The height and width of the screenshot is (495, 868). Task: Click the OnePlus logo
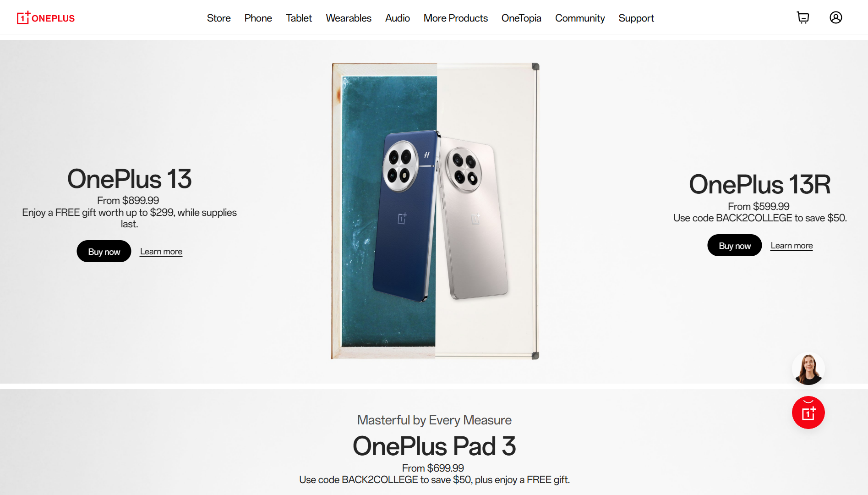click(x=46, y=18)
